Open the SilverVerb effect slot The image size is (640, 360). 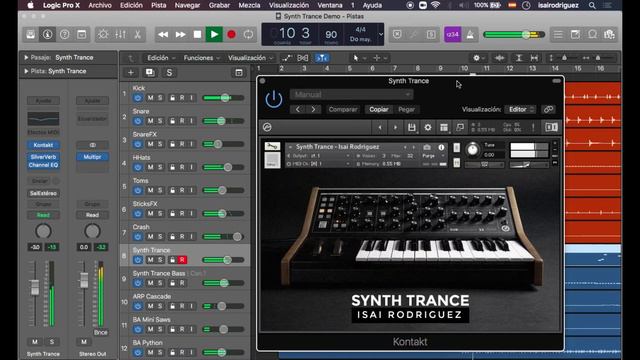(43, 157)
